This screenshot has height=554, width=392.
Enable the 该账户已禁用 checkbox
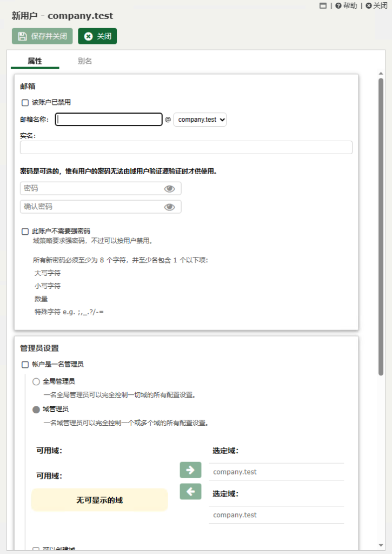[x=25, y=102]
